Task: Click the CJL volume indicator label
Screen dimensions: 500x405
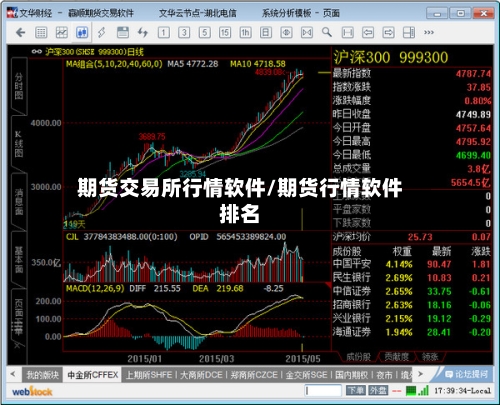Action: pyautogui.click(x=72, y=237)
